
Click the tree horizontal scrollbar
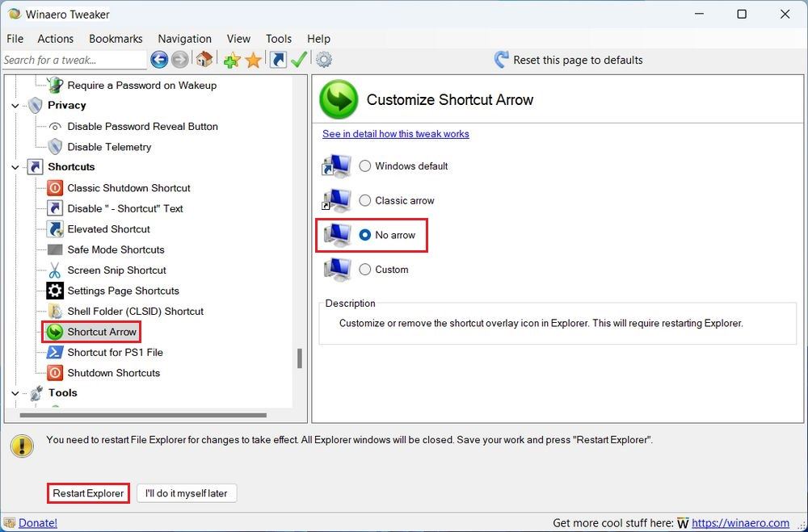tap(143, 415)
